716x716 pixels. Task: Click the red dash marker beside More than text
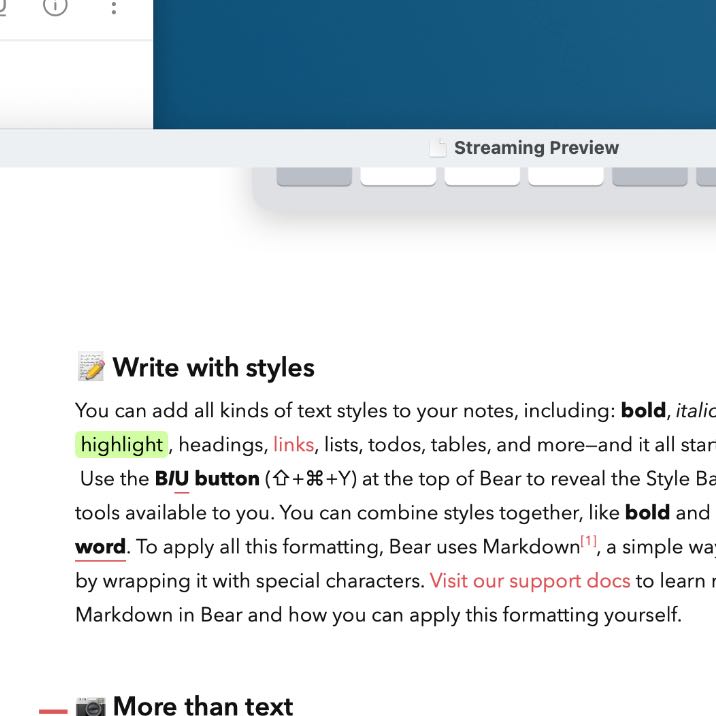coord(53,711)
